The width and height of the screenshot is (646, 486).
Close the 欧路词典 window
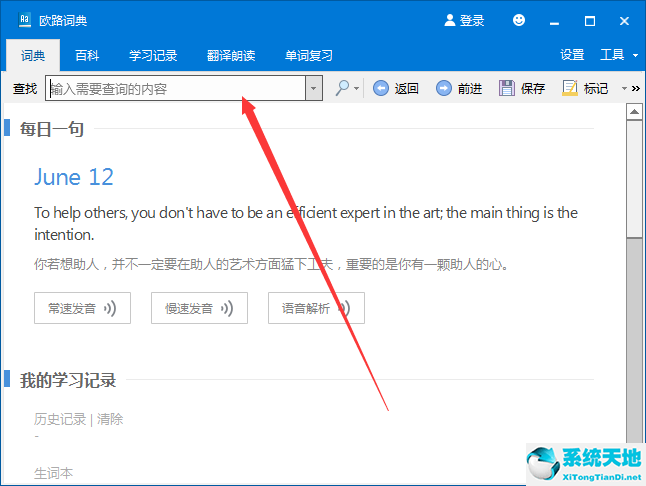(x=625, y=21)
